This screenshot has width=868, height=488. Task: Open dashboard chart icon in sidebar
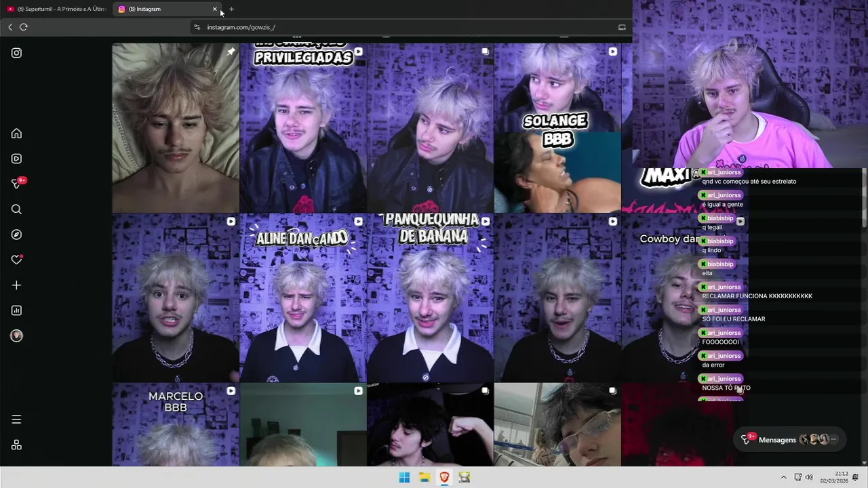click(16, 310)
